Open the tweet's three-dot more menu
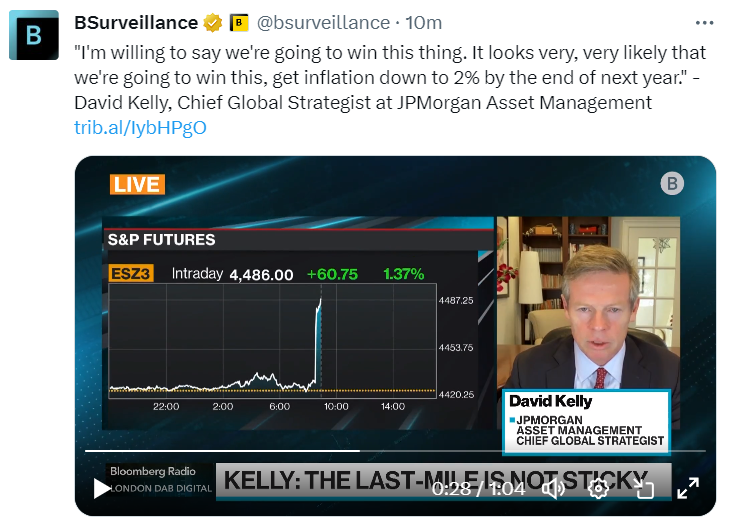 [x=705, y=22]
